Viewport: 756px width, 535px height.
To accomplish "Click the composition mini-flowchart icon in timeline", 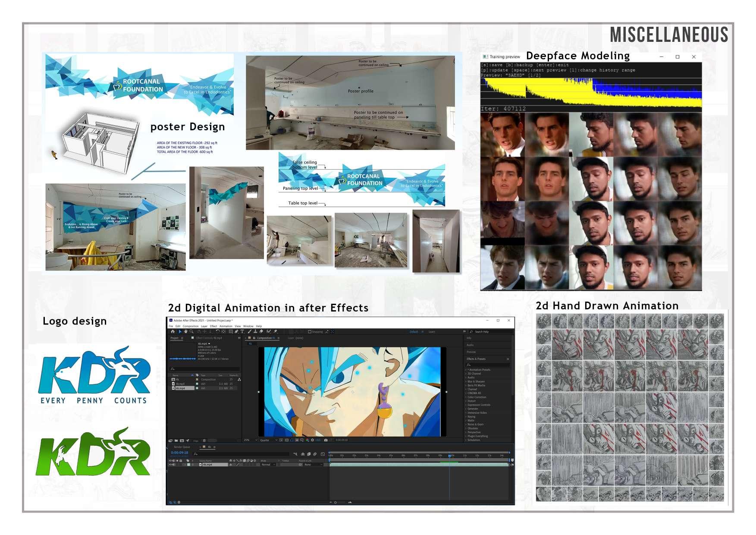I will (295, 454).
